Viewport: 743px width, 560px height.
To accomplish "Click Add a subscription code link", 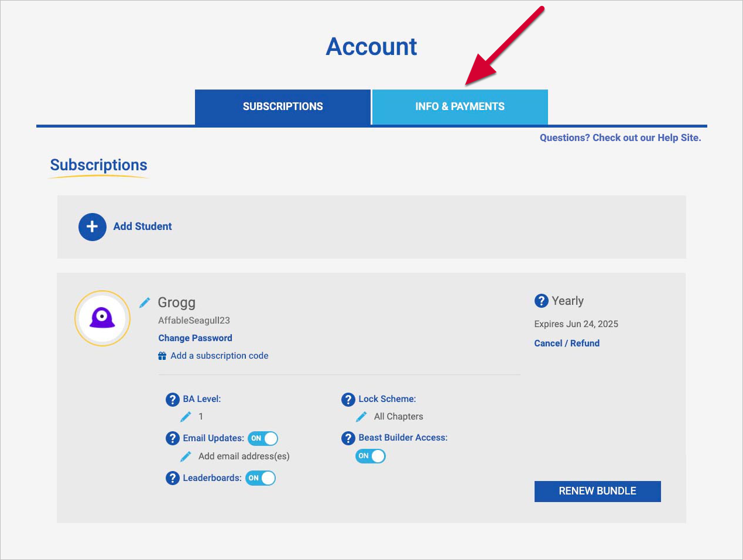I will [x=220, y=356].
